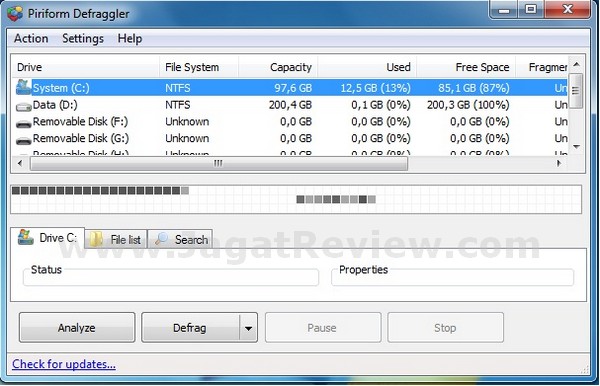Switch to the File list tab
600x386 pixels.
click(116, 239)
